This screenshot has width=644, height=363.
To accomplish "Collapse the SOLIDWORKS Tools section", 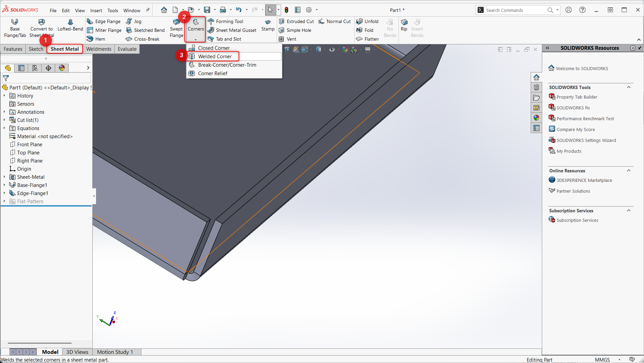I will (629, 87).
